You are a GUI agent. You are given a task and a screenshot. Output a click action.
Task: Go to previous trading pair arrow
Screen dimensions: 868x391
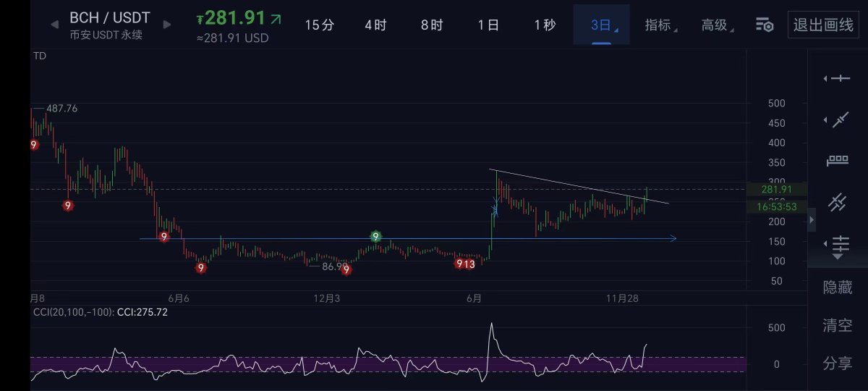coord(54,24)
